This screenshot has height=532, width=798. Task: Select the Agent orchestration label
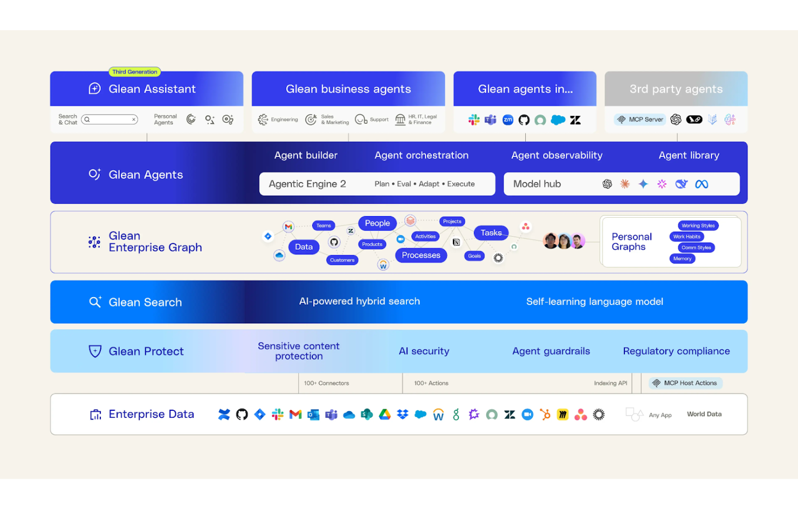422,155
